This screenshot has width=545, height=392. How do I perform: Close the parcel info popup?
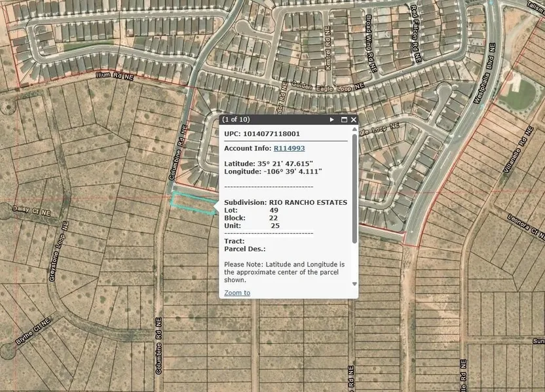pyautogui.click(x=354, y=120)
